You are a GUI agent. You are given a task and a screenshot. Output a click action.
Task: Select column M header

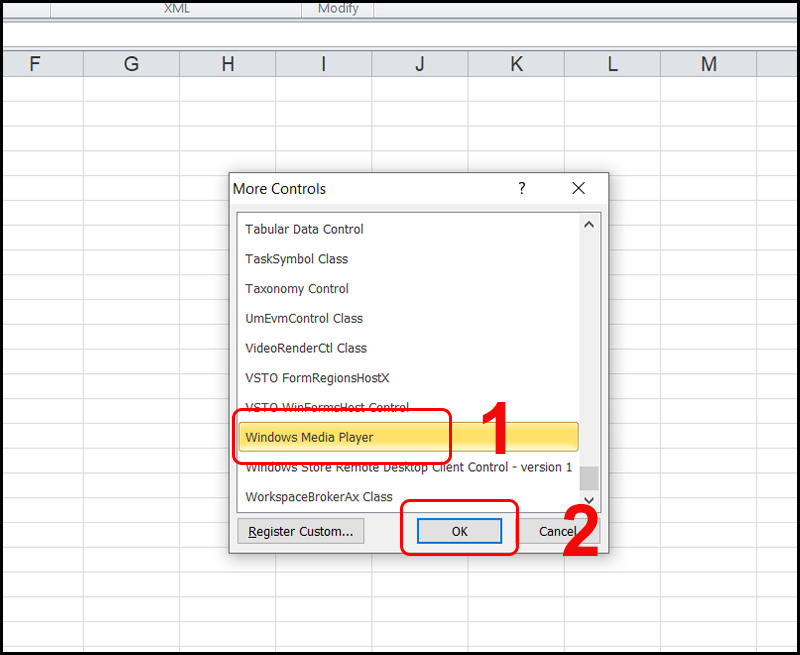pos(709,64)
